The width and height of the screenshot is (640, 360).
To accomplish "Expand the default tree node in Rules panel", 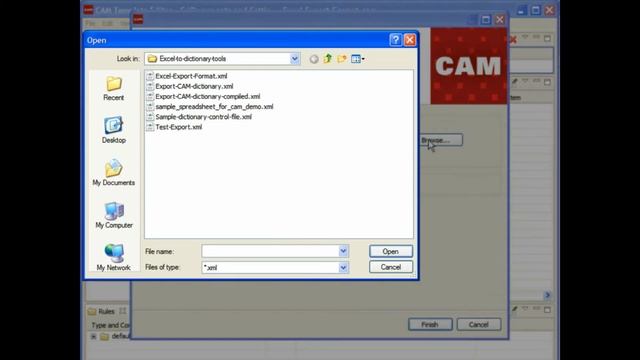I will pos(93,336).
